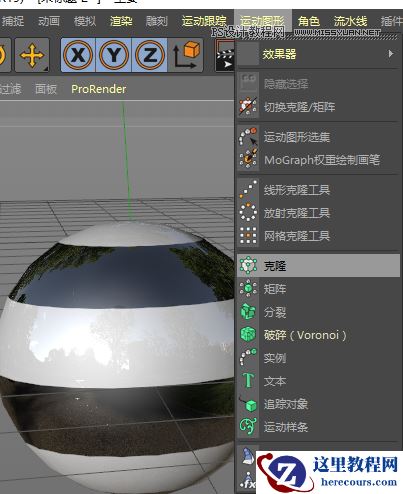Open the 角色 menu
The height and width of the screenshot is (494, 403).
coord(309,21)
